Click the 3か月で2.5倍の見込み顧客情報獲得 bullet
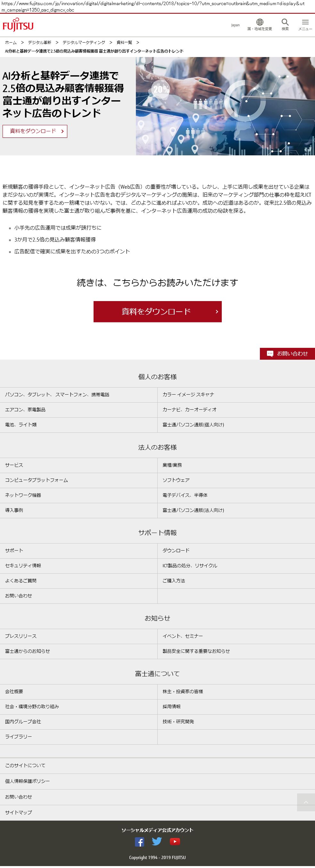Image resolution: width=315 pixels, height=868 pixels. [x=55, y=240]
